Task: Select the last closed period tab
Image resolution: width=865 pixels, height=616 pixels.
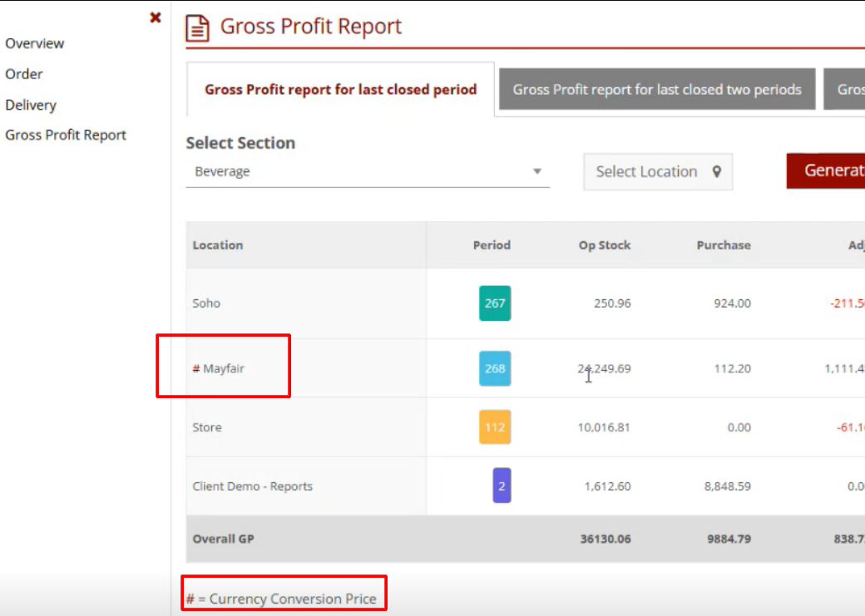Action: [x=340, y=90]
